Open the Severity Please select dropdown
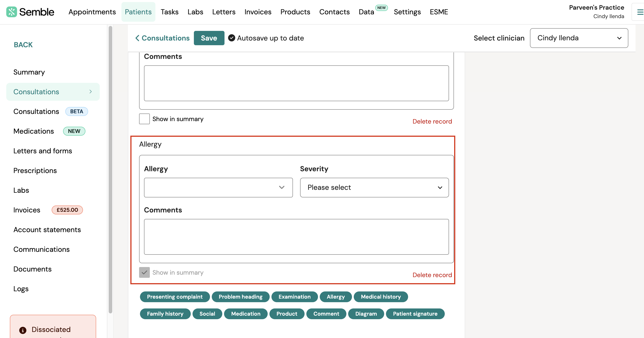The width and height of the screenshot is (644, 338). [x=374, y=188]
